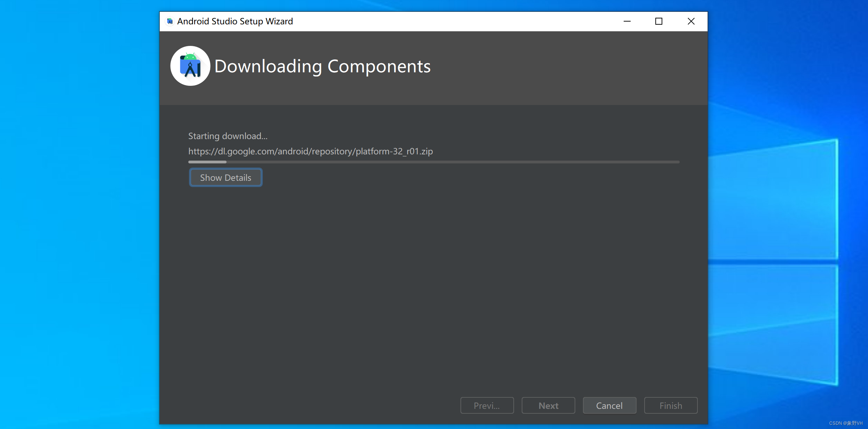The width and height of the screenshot is (868, 429).
Task: Close the Android Studio Setup Wizard
Action: 691,22
